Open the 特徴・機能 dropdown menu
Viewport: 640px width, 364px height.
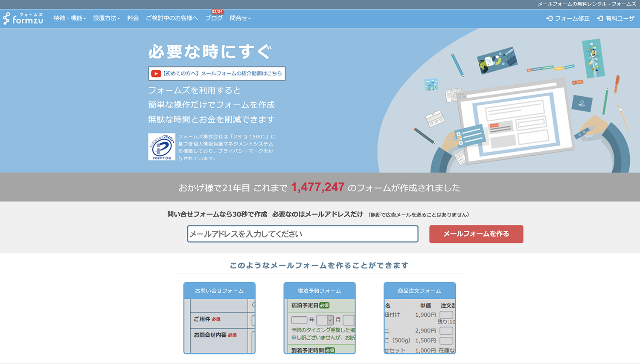tap(70, 18)
